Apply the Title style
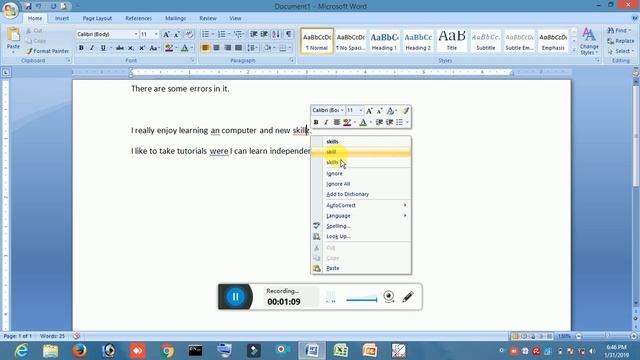 [x=452, y=41]
